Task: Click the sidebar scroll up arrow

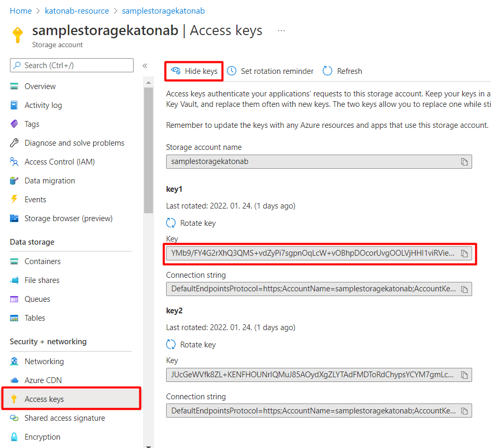Action: click(148, 83)
